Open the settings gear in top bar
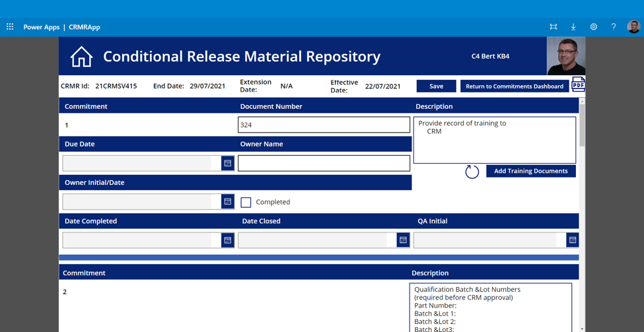 pos(593,27)
